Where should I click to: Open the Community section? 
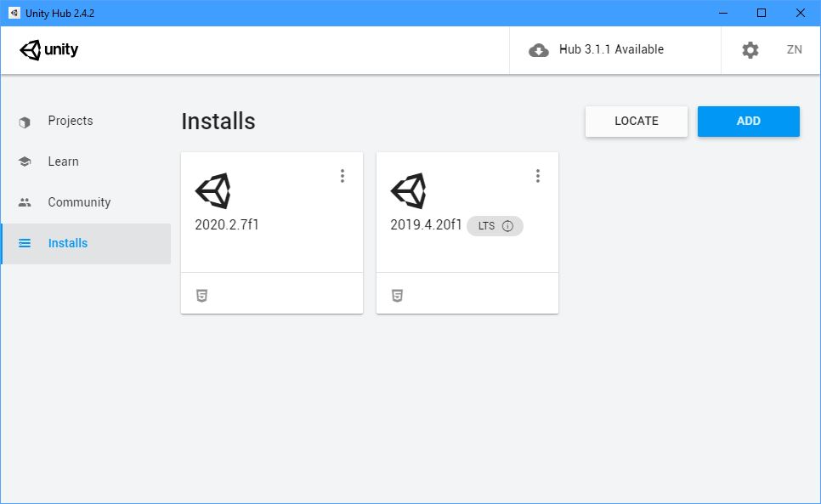tap(79, 202)
